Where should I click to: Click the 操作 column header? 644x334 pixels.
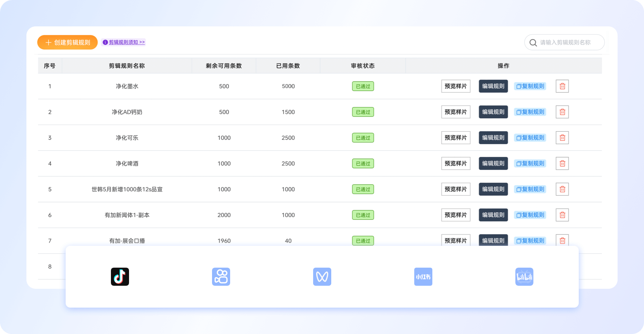(x=503, y=66)
